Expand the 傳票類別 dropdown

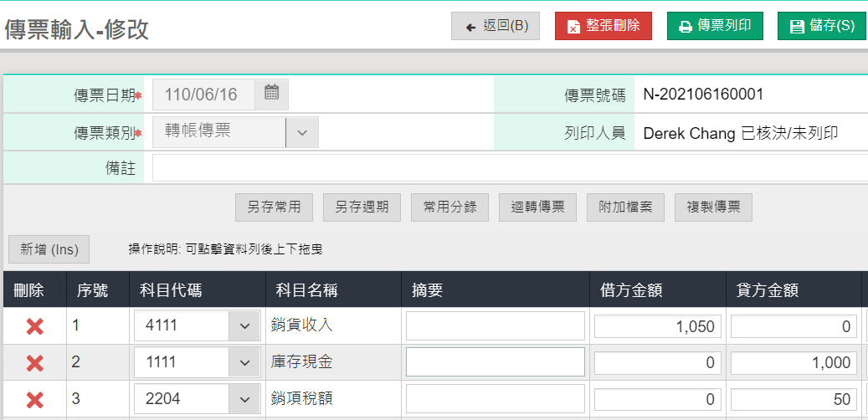point(302,132)
